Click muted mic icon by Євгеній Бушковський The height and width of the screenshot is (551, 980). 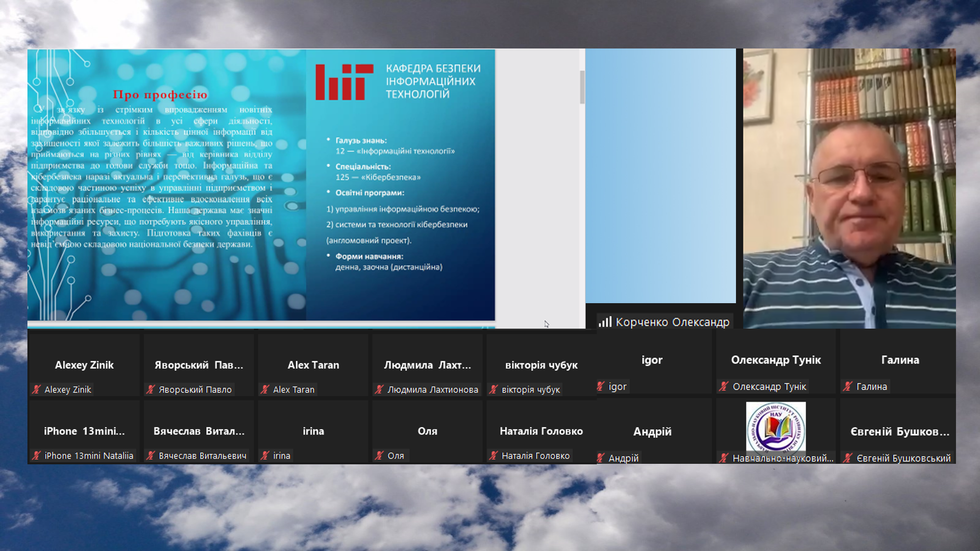(848, 458)
